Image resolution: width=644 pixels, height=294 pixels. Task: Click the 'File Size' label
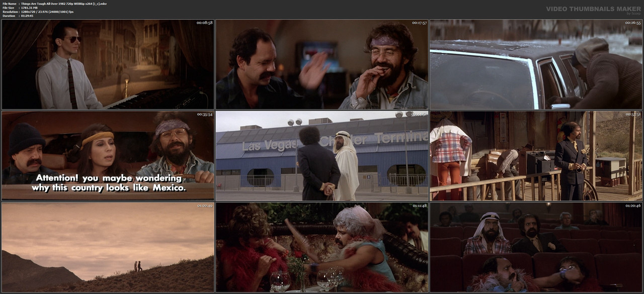(9, 8)
